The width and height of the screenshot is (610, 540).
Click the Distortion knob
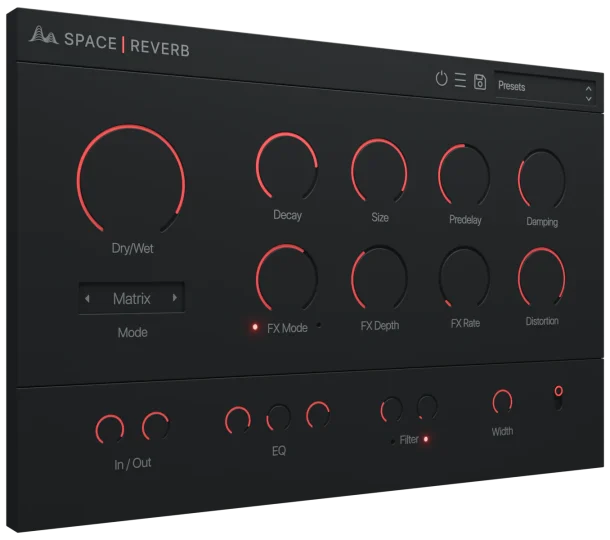pyautogui.click(x=542, y=277)
